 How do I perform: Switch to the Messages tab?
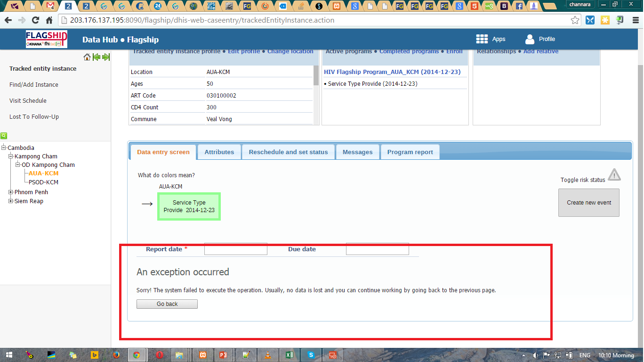(x=358, y=152)
